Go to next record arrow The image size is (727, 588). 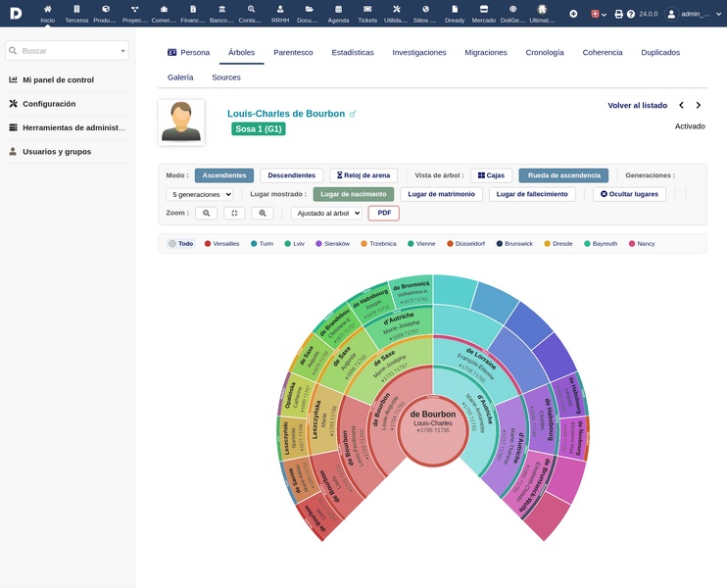click(699, 105)
